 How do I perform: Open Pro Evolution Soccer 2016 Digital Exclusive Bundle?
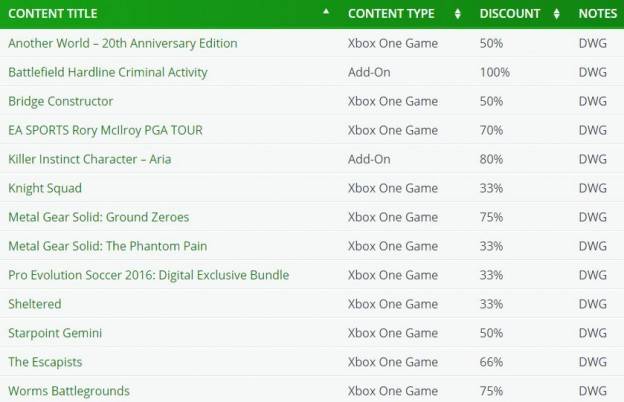click(148, 275)
